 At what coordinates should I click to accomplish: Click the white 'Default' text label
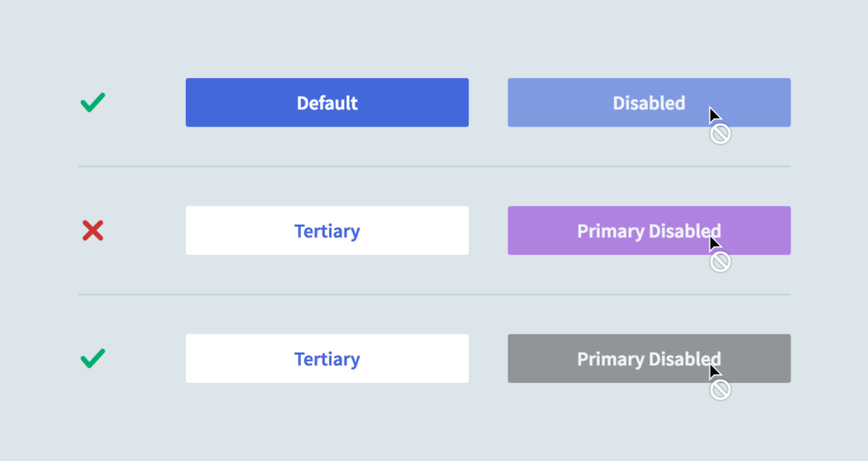327,103
